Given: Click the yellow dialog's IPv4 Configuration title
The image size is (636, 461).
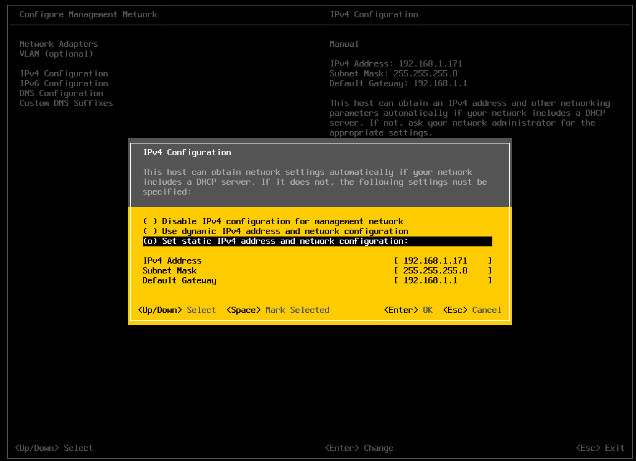Looking at the screenshot, I should tap(187, 152).
